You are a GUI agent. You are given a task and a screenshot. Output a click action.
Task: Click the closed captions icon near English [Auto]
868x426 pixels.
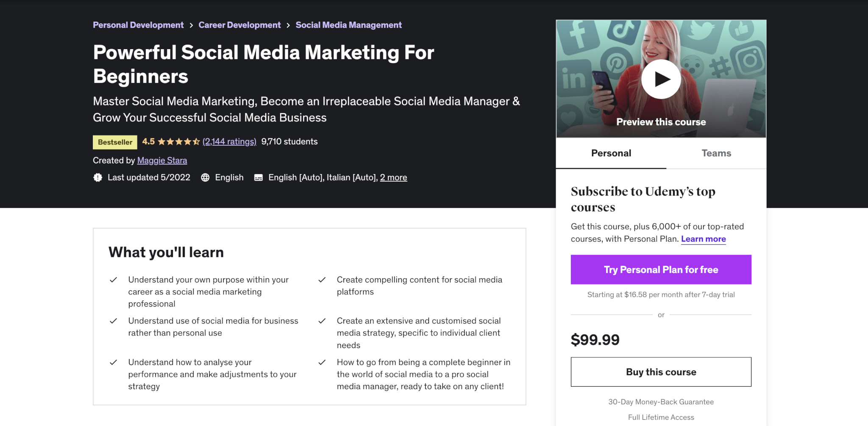258,177
